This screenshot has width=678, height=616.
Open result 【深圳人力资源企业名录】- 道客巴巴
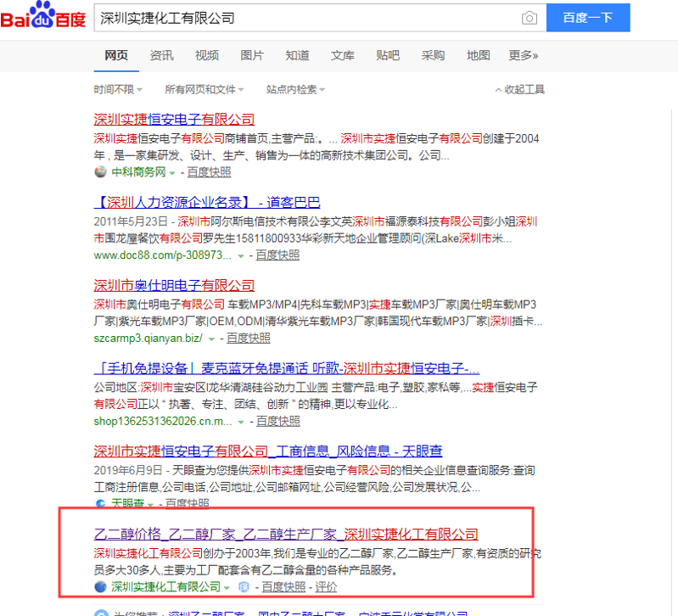207,202
